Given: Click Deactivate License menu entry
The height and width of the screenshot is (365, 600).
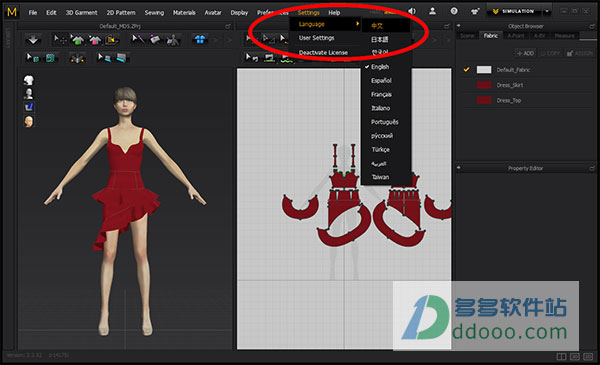Looking at the screenshot, I should pos(323,52).
